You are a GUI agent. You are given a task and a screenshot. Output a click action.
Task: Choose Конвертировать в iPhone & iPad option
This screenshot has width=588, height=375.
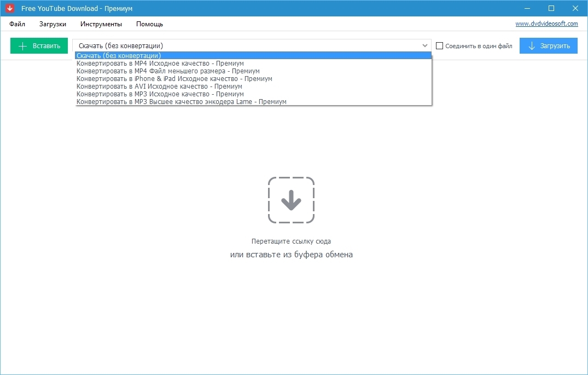[x=253, y=78]
